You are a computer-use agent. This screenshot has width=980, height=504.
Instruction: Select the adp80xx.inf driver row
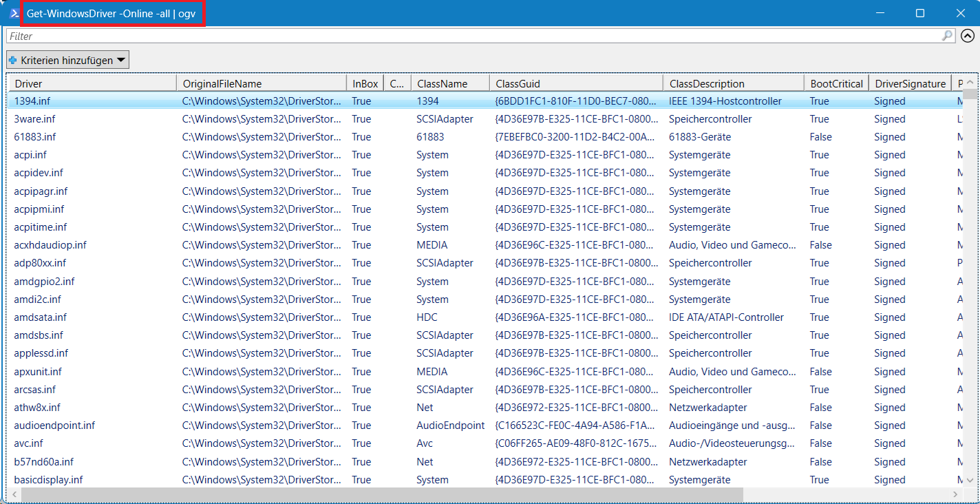click(484, 263)
